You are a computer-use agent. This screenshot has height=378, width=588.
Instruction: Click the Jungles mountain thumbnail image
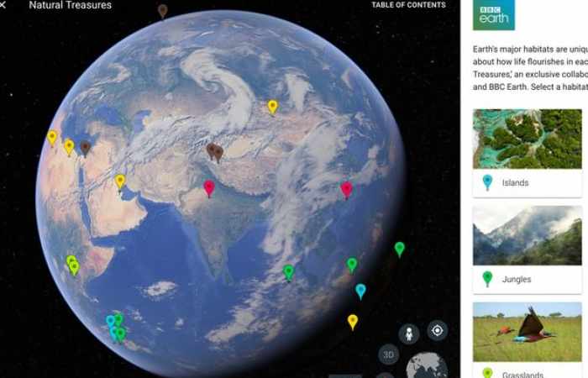pos(528,235)
